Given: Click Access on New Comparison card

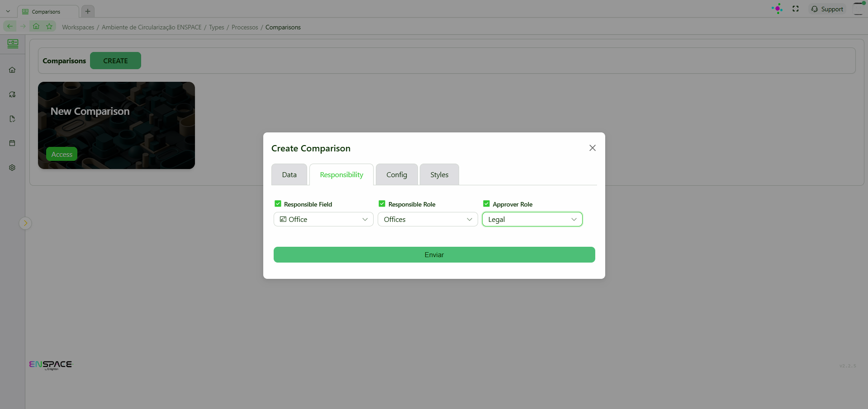Looking at the screenshot, I should (x=62, y=154).
